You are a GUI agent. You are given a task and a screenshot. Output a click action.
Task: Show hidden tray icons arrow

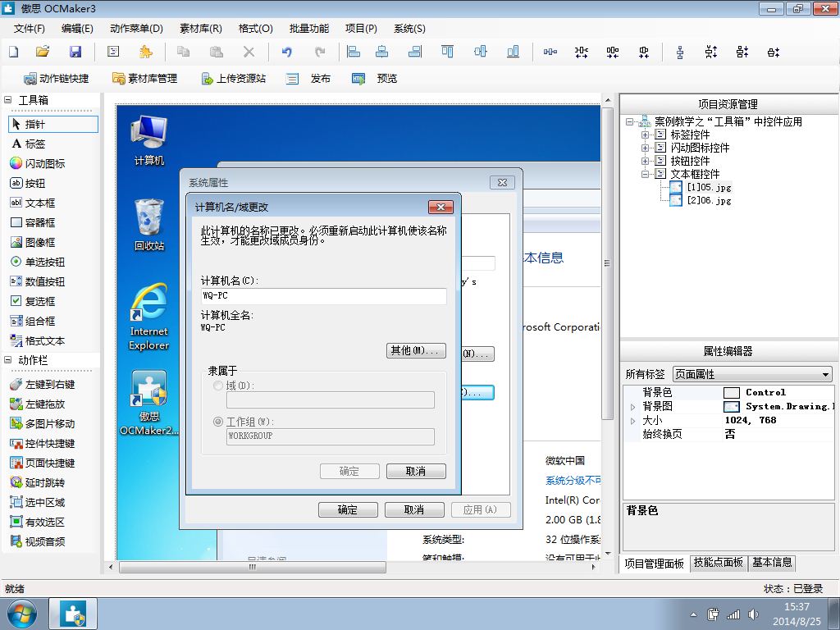click(694, 614)
